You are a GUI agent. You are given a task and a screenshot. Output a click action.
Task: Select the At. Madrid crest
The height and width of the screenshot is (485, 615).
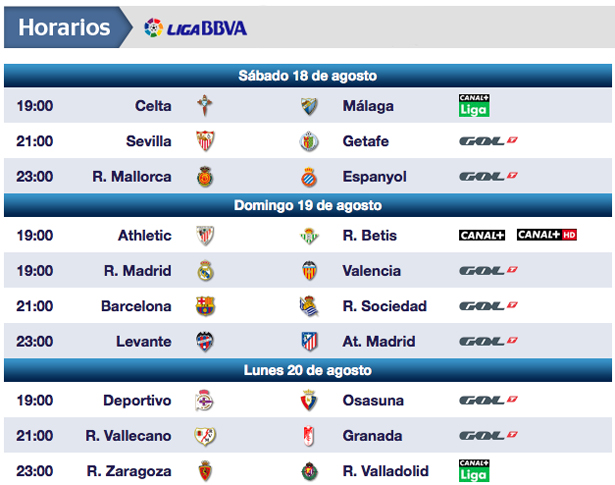click(310, 341)
